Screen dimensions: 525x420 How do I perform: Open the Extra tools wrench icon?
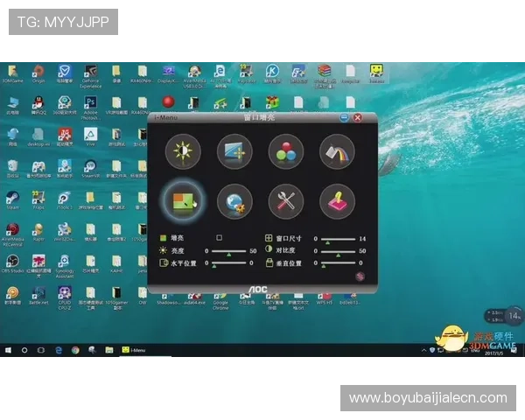tap(285, 201)
